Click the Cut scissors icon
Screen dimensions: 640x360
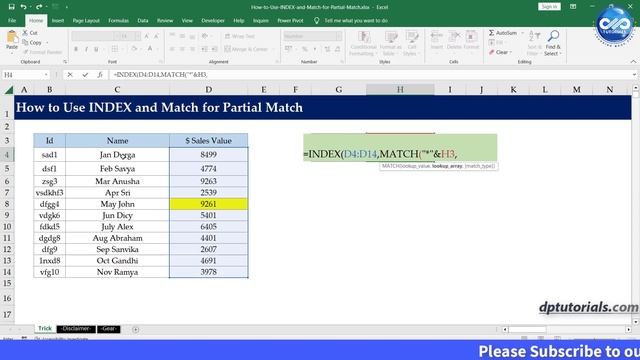pos(25,33)
